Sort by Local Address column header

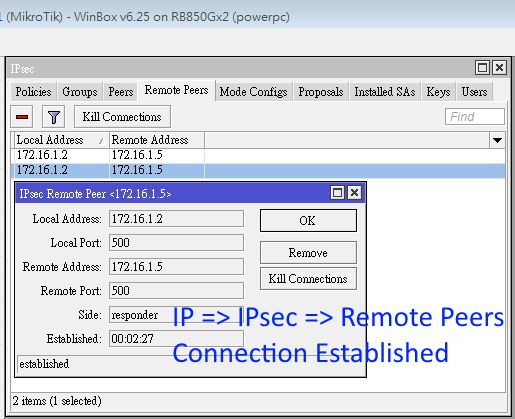coord(61,140)
